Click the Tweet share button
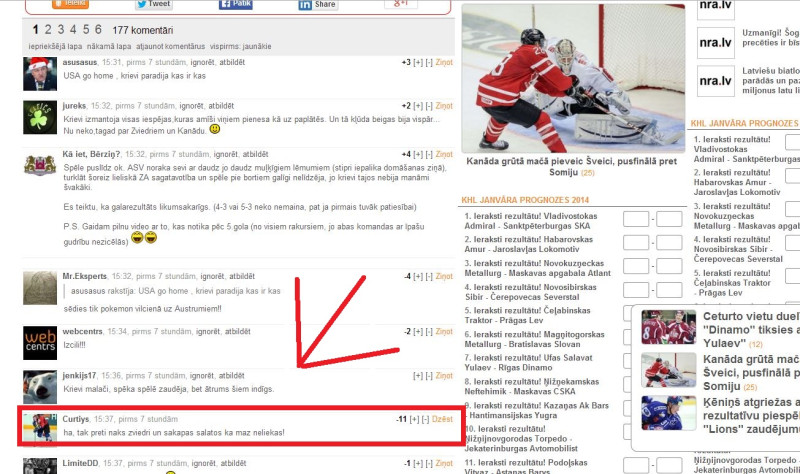800x474 pixels. point(154,4)
